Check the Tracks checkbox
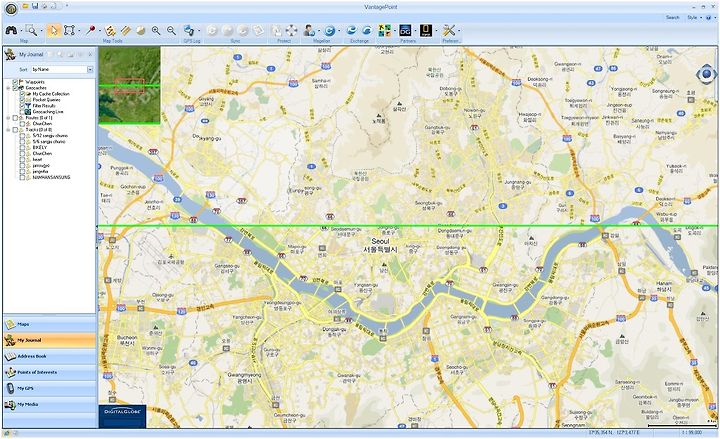 (x=15, y=130)
